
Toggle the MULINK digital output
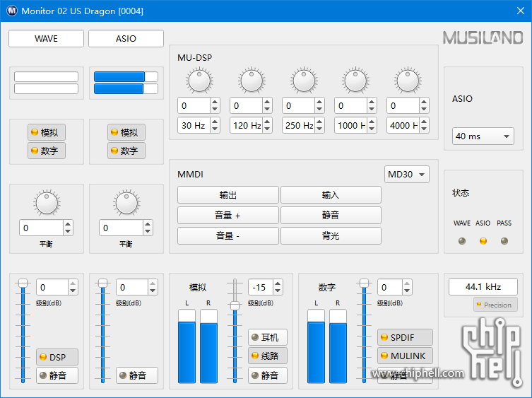pyautogui.click(x=405, y=356)
